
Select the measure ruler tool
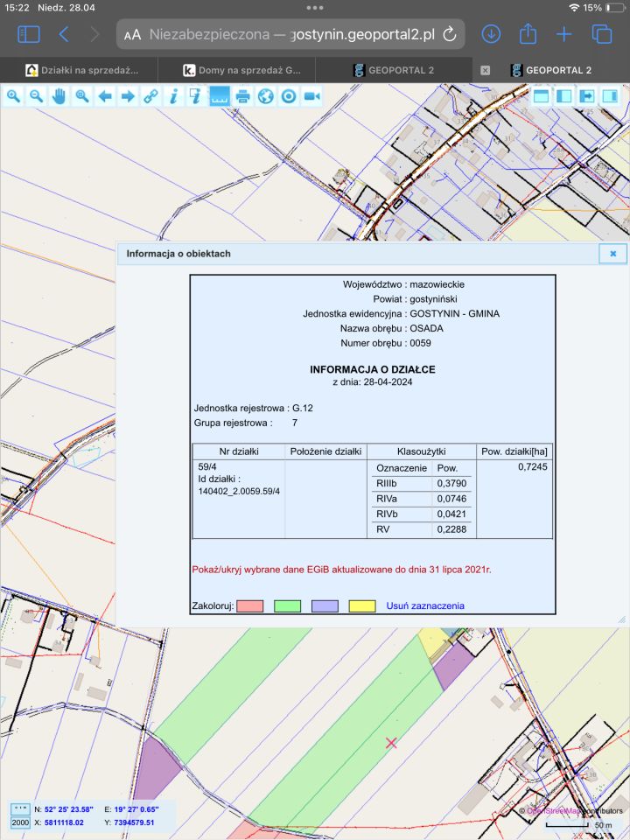(220, 96)
